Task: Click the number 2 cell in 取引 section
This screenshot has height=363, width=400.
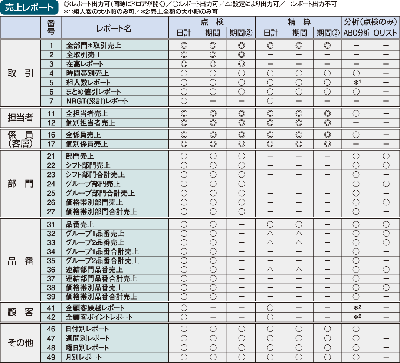Action: (51, 54)
